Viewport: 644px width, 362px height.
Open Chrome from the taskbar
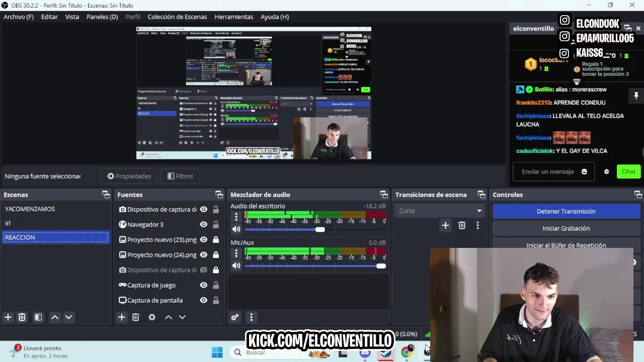click(x=407, y=352)
